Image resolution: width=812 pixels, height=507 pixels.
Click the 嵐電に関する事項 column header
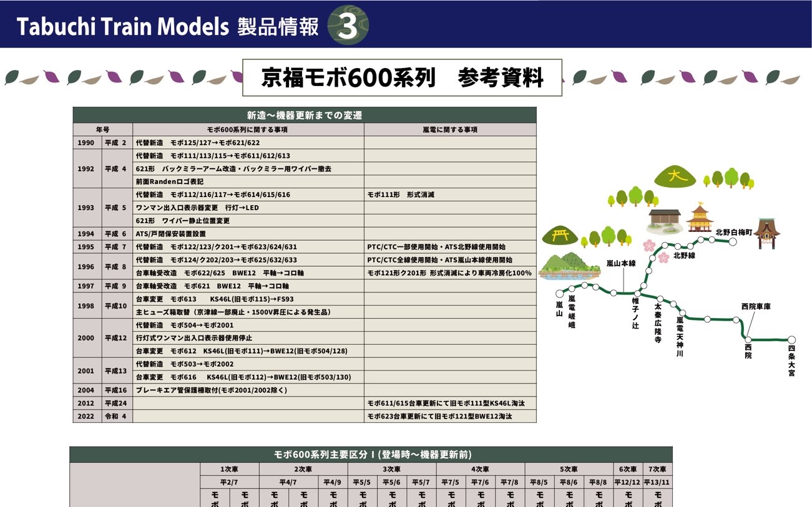click(450, 130)
